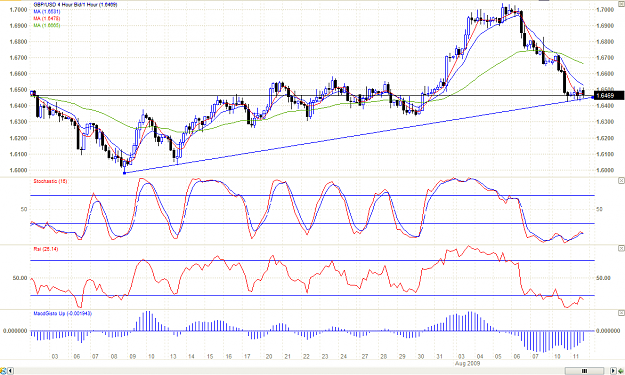Click the Stochastic (15) indicator label

50,181
